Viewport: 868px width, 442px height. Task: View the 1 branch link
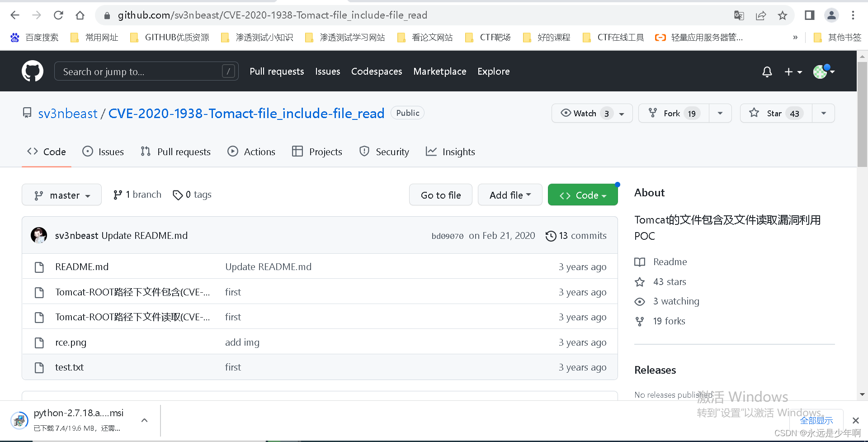coord(137,195)
